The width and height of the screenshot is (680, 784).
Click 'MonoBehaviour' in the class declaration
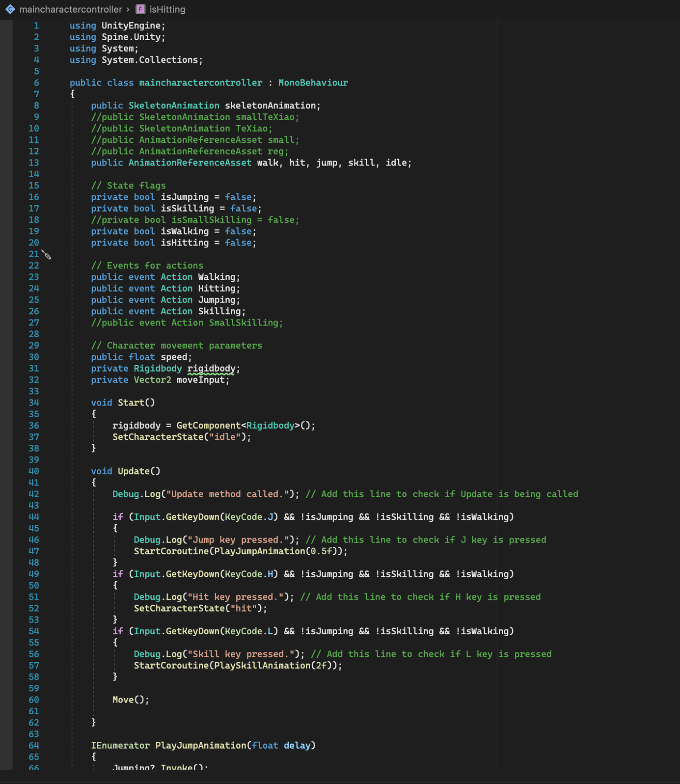tap(313, 83)
